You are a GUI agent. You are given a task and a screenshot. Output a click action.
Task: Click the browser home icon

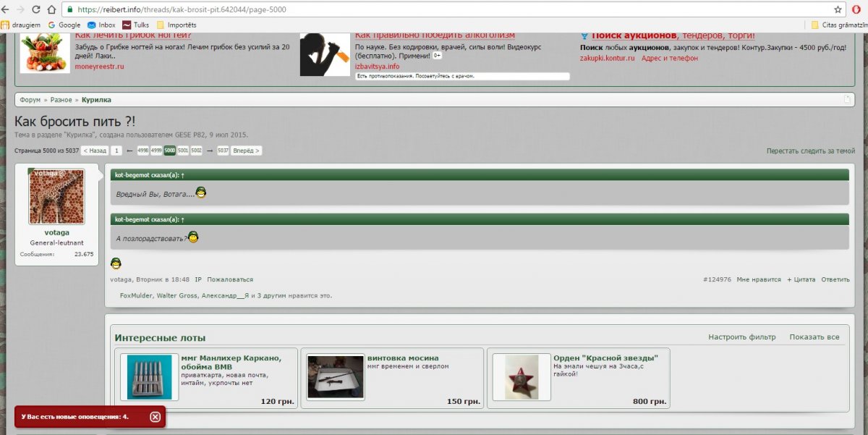(51, 10)
